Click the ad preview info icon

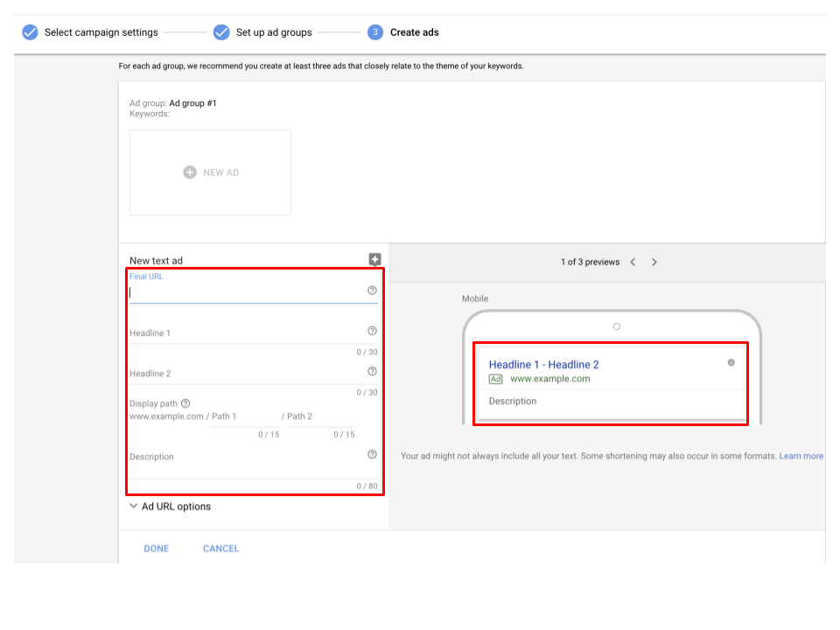(x=731, y=362)
